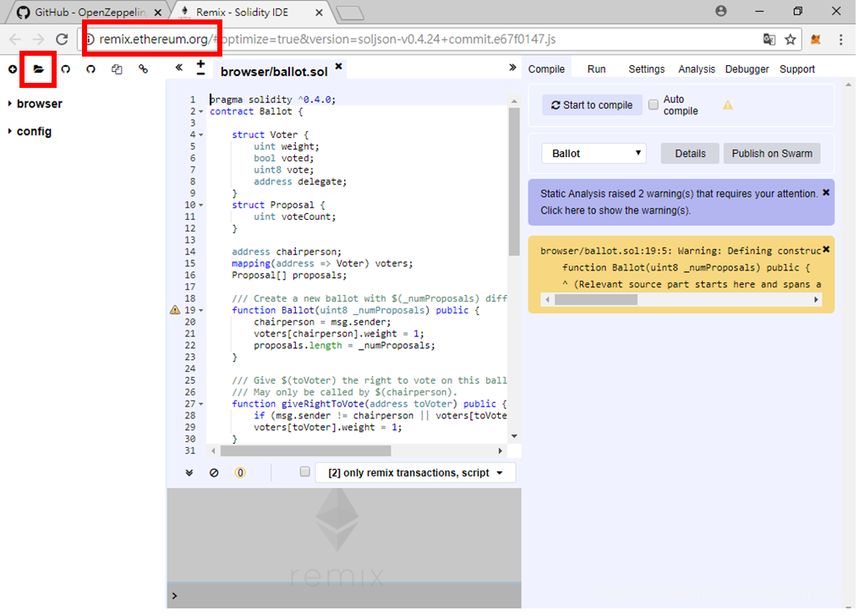Fold the Ballot function at line 19
This screenshot has height=616, width=859.
click(201, 310)
